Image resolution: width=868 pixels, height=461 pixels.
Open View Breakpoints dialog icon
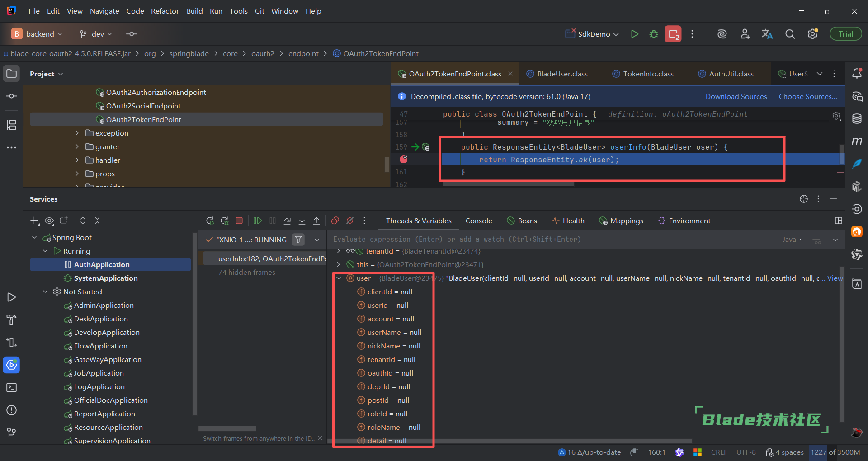click(x=335, y=221)
